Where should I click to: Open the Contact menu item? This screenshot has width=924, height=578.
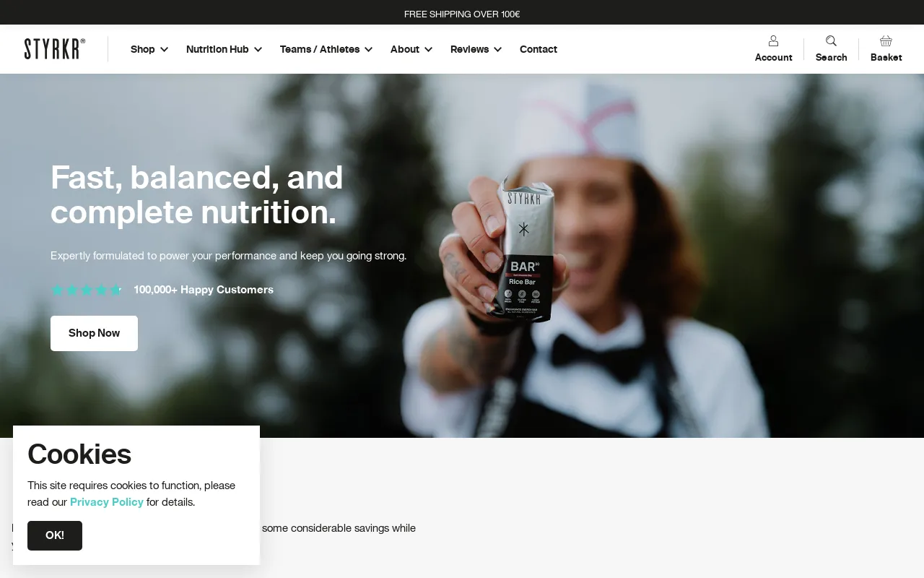click(x=539, y=49)
